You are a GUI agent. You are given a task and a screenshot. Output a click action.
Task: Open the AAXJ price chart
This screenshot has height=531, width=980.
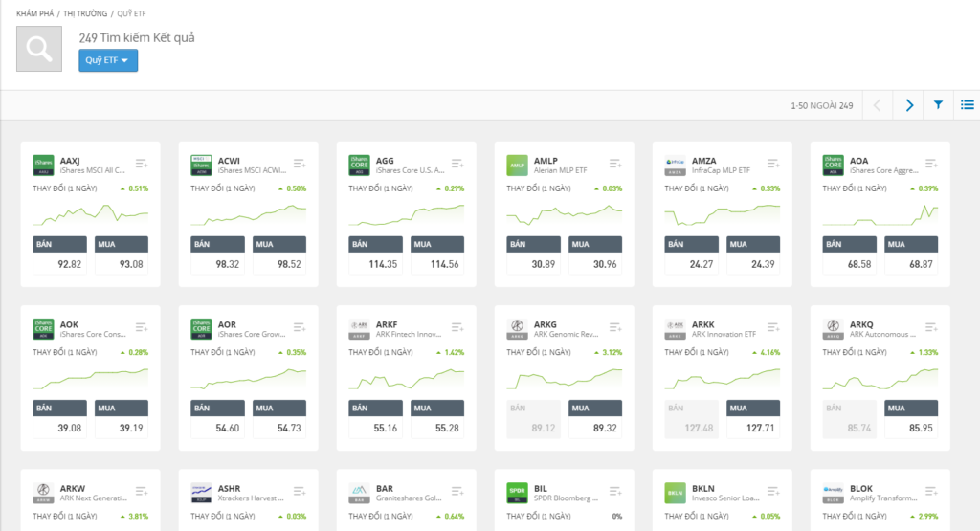(91, 214)
